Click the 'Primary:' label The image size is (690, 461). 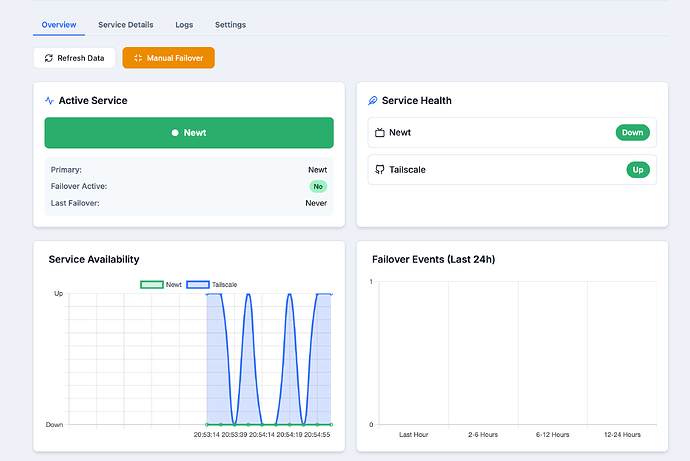pos(66,170)
